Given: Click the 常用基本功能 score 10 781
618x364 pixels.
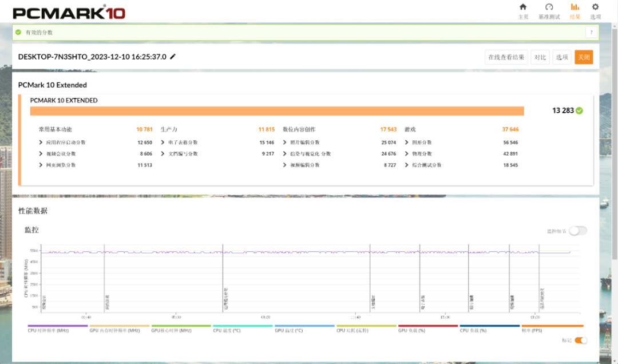Looking at the screenshot, I should pos(144,129).
